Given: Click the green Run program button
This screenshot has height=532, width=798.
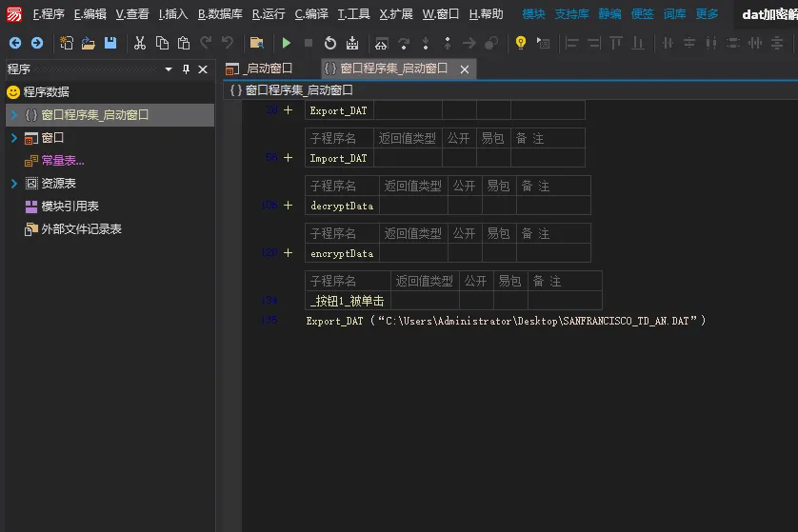Looking at the screenshot, I should pyautogui.click(x=286, y=43).
